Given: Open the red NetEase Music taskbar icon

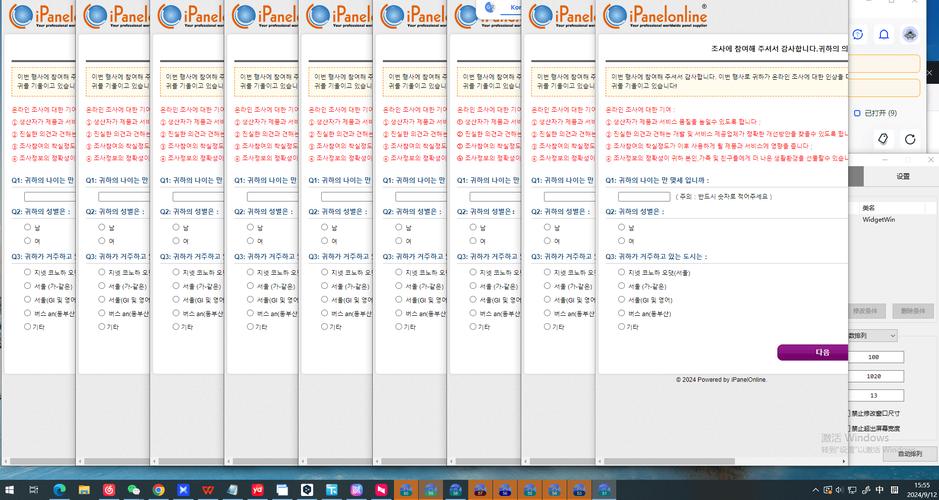Looking at the screenshot, I should click(109, 489).
